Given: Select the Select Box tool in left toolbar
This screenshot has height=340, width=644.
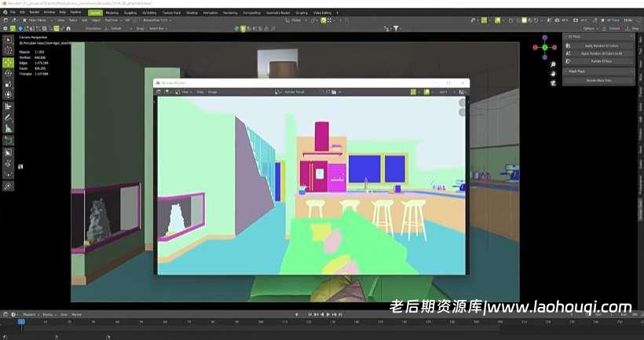Looking at the screenshot, I should click(x=8, y=40).
